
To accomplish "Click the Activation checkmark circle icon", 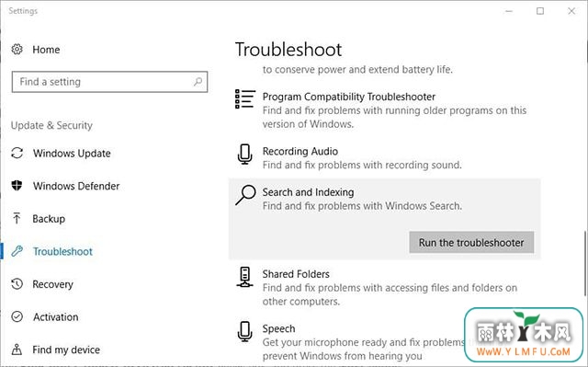I will point(17,316).
